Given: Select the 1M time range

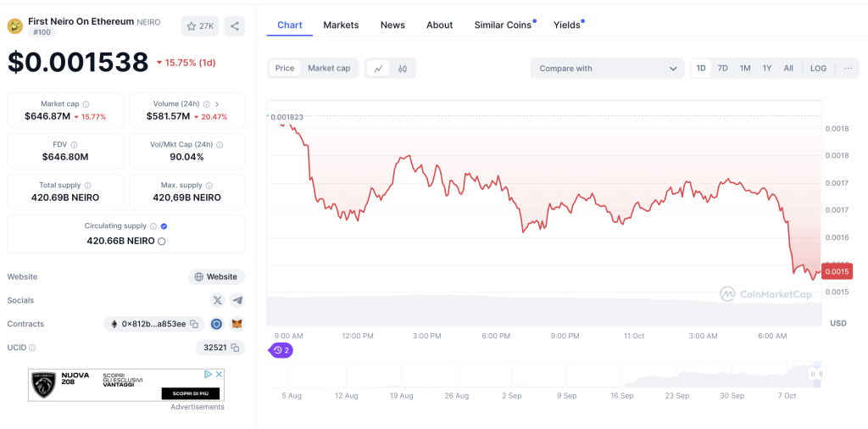Looking at the screenshot, I should coord(745,68).
